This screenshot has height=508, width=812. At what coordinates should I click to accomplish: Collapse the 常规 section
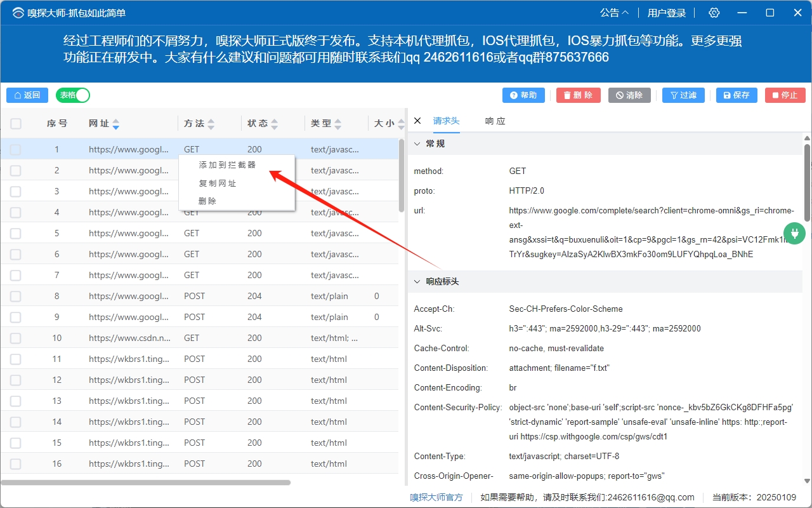417,144
